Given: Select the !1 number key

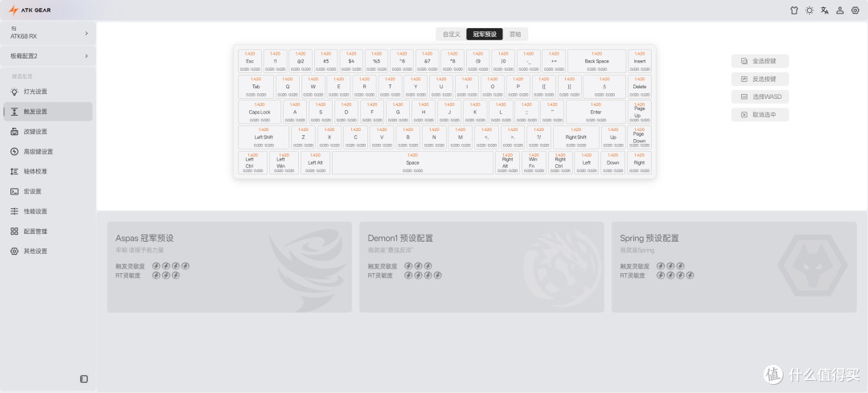Looking at the screenshot, I should pos(275,61).
